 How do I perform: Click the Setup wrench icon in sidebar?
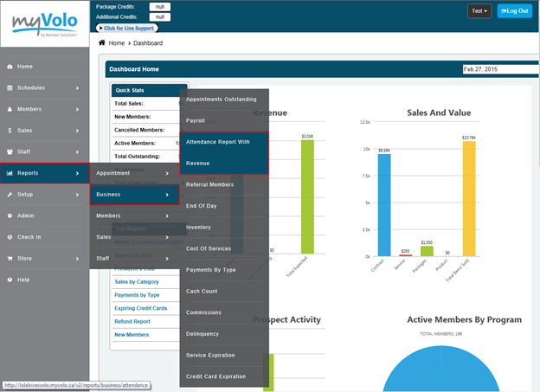point(10,195)
